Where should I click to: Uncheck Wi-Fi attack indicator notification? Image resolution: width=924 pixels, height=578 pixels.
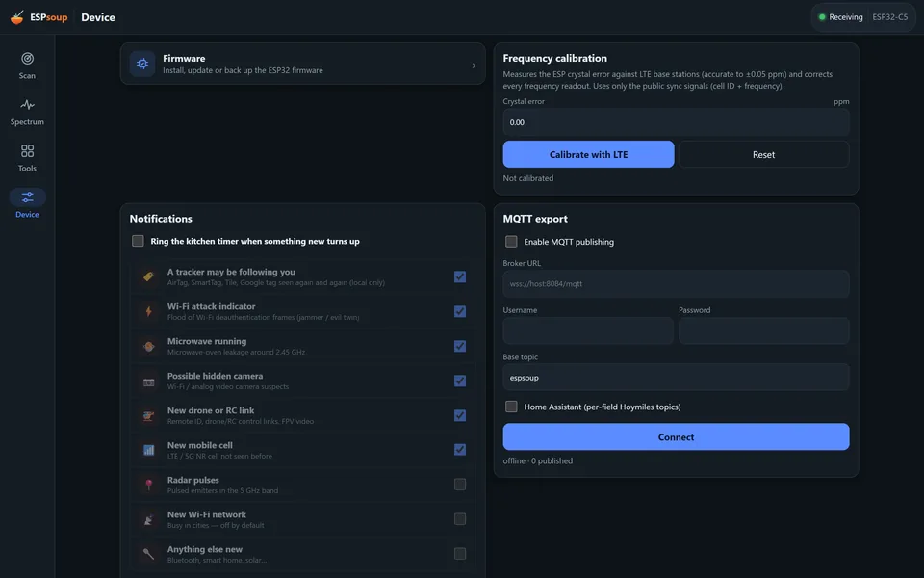(460, 311)
